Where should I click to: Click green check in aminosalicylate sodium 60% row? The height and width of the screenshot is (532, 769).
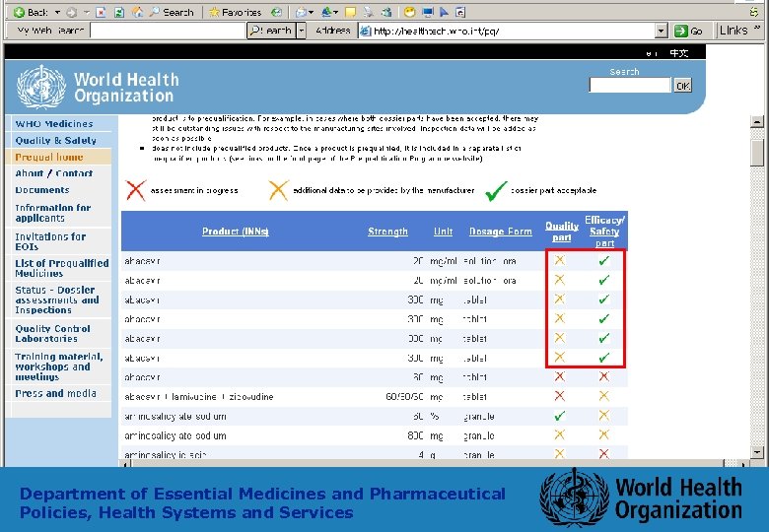click(560, 416)
